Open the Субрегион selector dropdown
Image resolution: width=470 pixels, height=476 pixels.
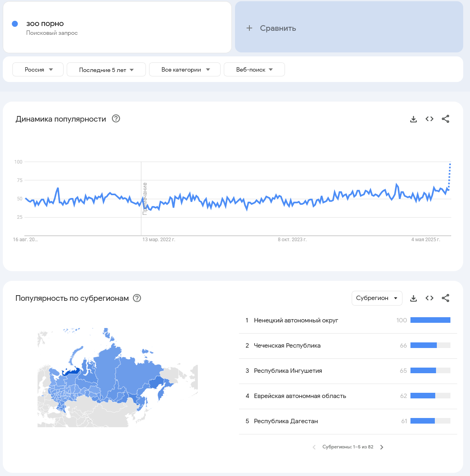(376, 298)
